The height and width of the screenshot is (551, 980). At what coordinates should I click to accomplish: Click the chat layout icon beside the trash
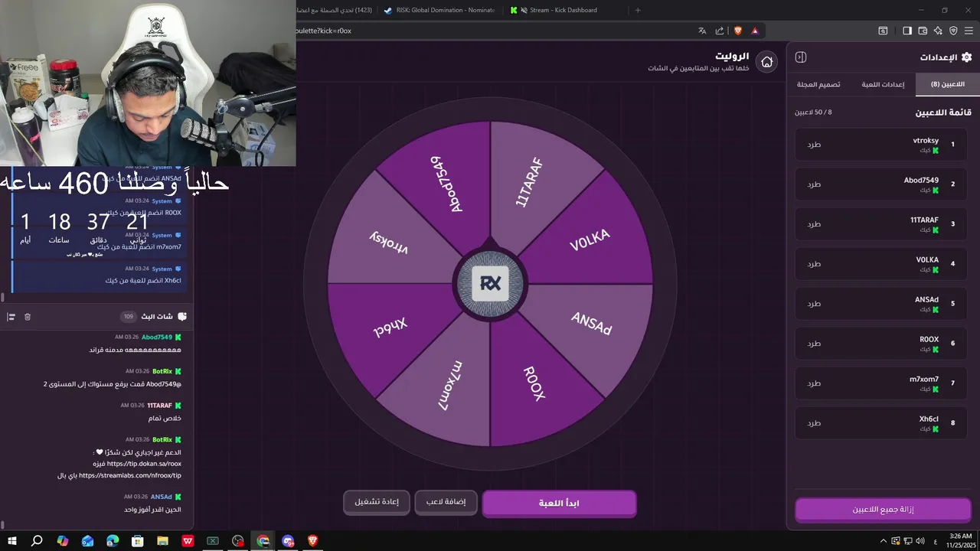click(11, 317)
